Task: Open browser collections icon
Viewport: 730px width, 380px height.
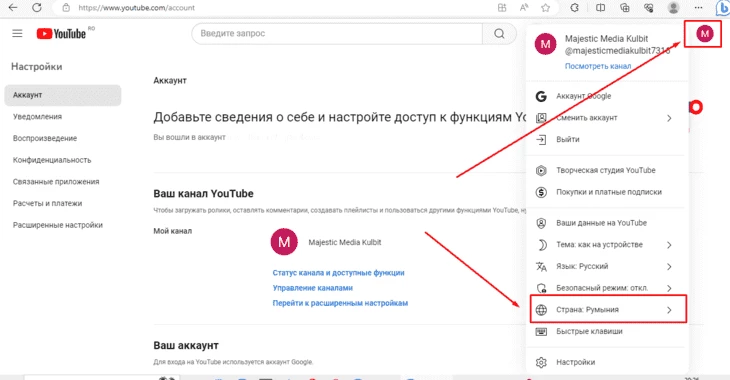Action: point(625,7)
